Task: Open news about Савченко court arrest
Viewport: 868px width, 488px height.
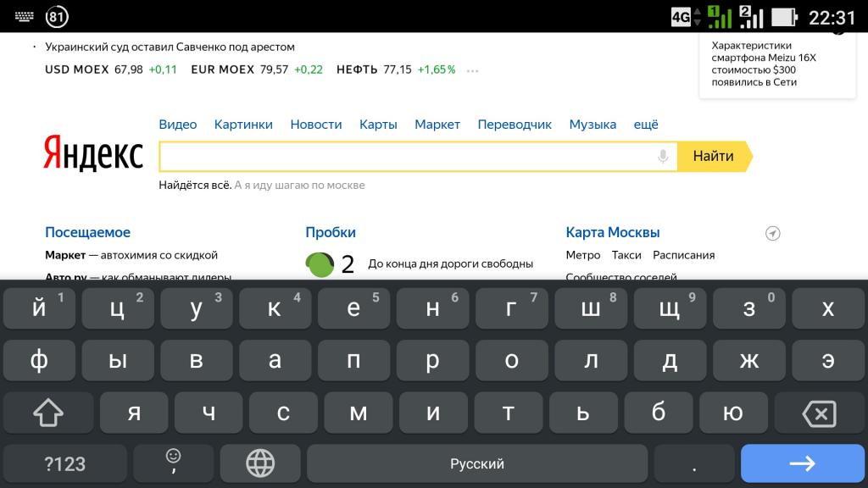Action: (x=170, y=47)
